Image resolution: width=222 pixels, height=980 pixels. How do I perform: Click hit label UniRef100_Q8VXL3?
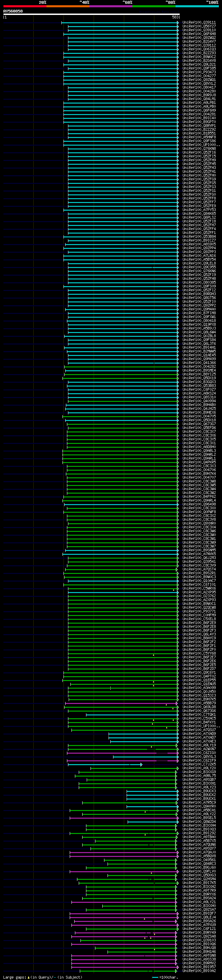[x=199, y=756]
